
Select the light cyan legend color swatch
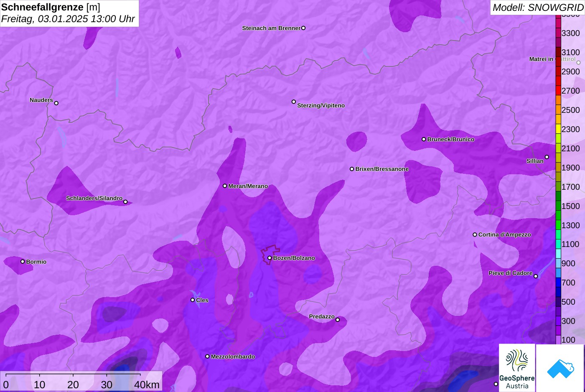click(x=558, y=254)
